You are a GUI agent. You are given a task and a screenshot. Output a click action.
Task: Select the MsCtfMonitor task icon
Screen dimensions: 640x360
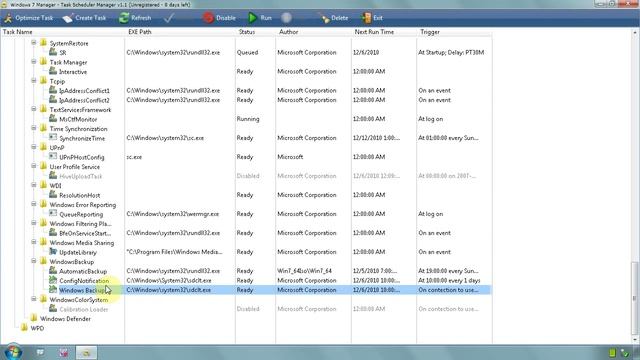(x=53, y=118)
